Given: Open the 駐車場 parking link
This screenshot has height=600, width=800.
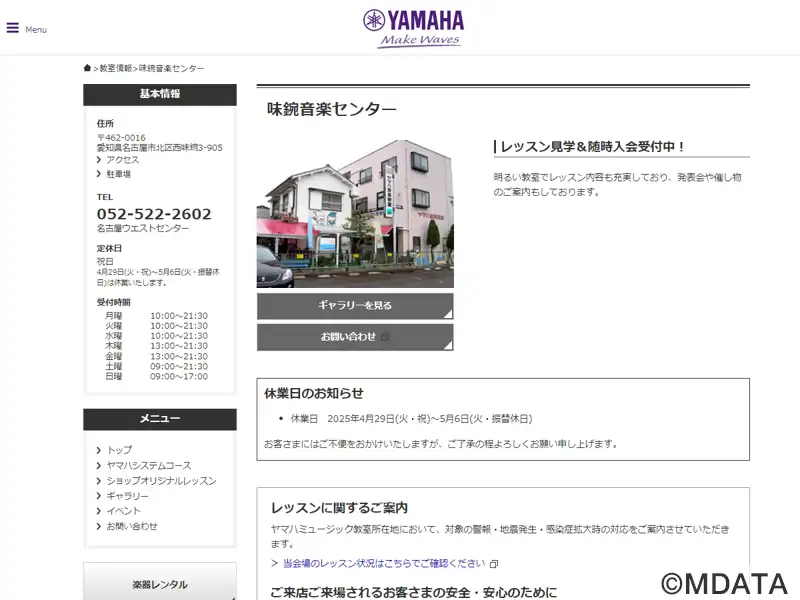Looking at the screenshot, I should pos(118,174).
